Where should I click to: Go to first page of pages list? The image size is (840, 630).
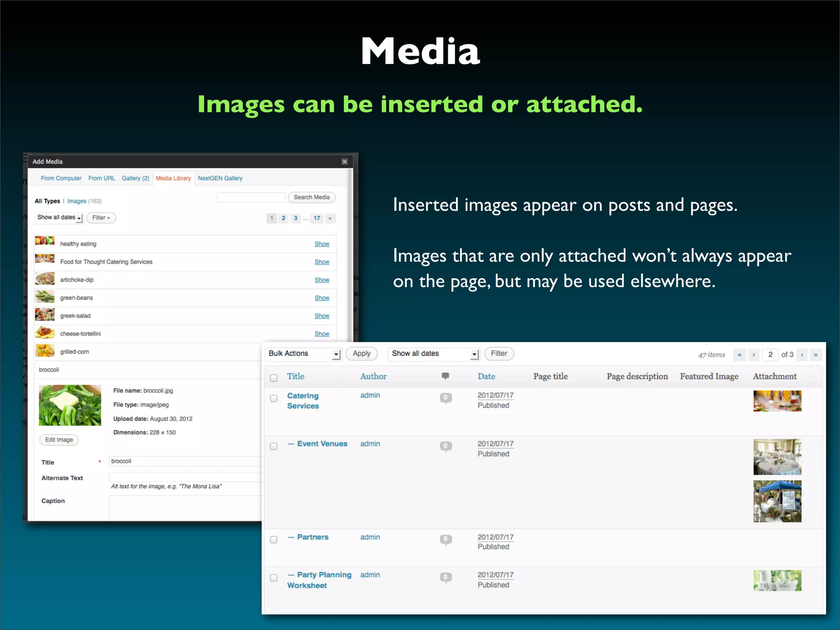pyautogui.click(x=739, y=355)
